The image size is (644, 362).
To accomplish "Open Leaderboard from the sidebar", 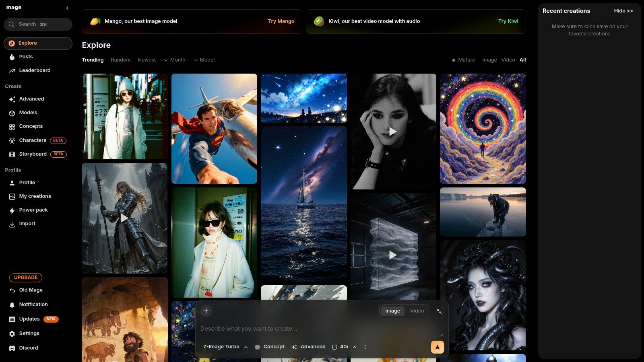I will (35, 70).
